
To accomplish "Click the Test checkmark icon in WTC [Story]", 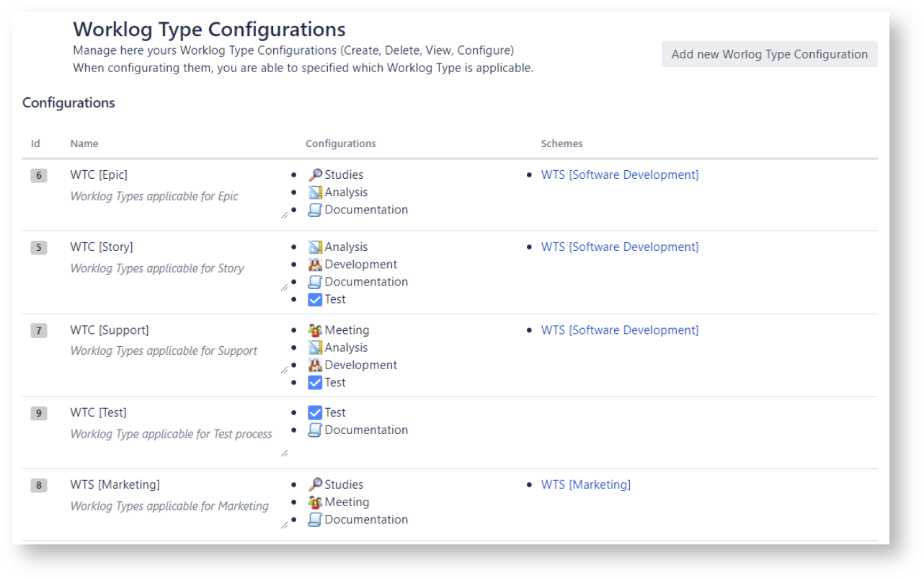I will 315,299.
